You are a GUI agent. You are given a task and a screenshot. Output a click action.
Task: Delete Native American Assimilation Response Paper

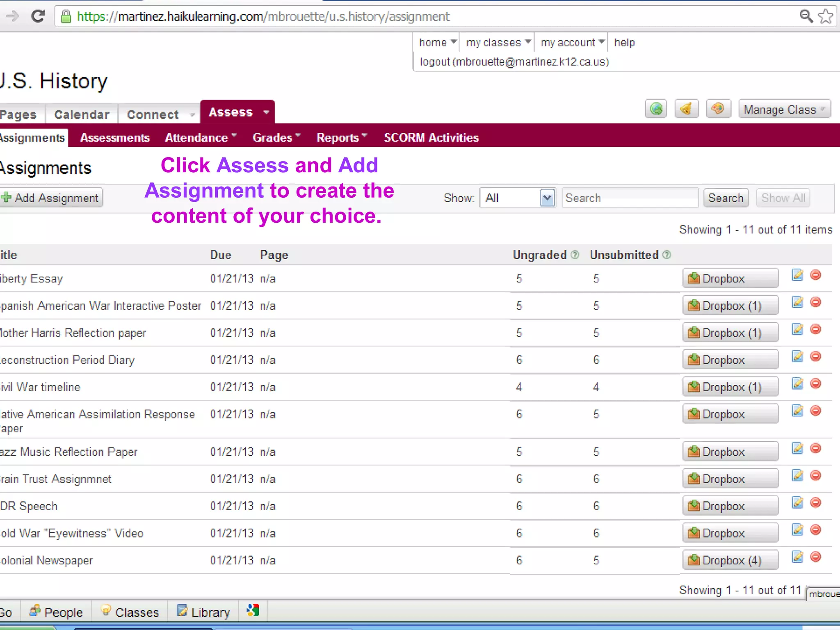click(x=816, y=411)
